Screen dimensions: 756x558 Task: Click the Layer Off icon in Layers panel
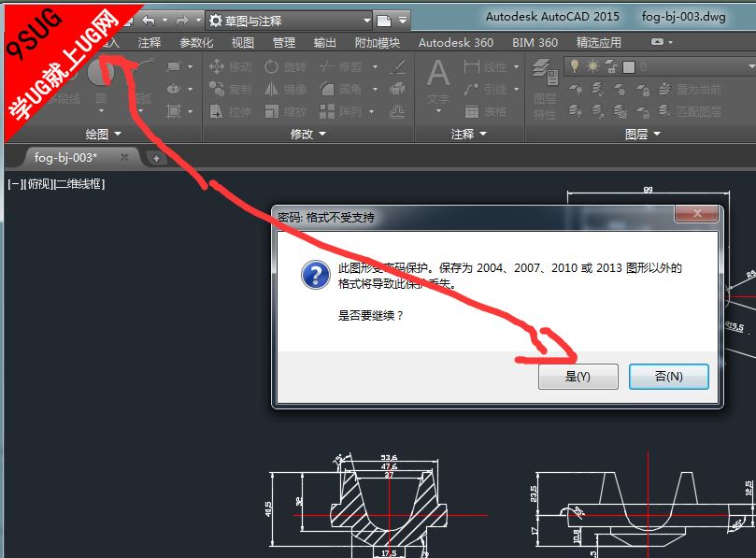tap(575, 89)
